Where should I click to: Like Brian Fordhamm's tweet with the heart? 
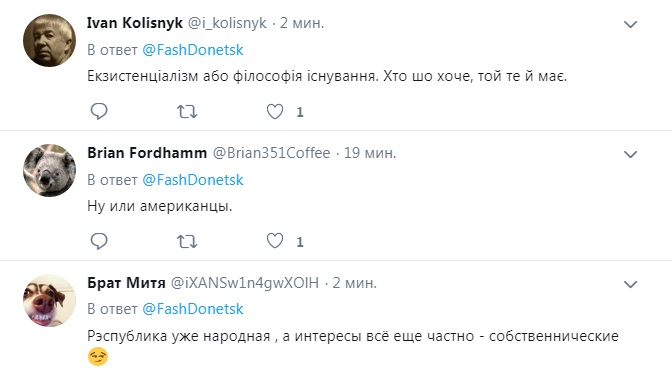(x=275, y=241)
